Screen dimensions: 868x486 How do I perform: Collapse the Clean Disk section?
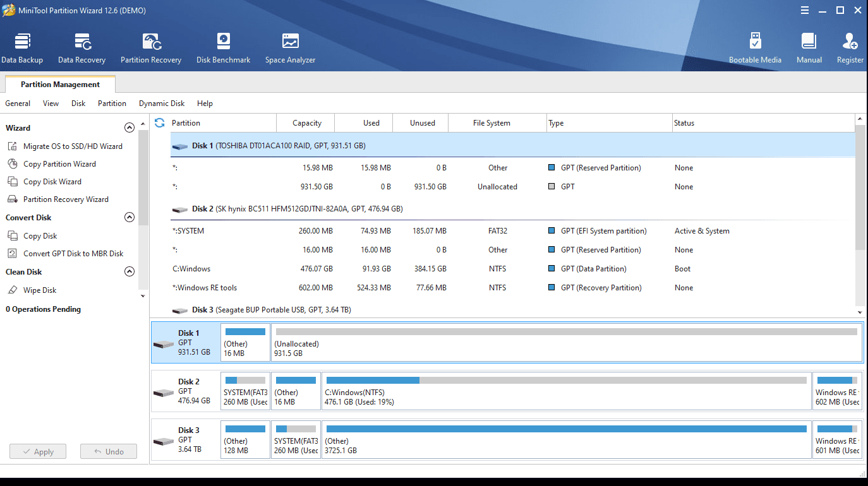[x=130, y=271]
